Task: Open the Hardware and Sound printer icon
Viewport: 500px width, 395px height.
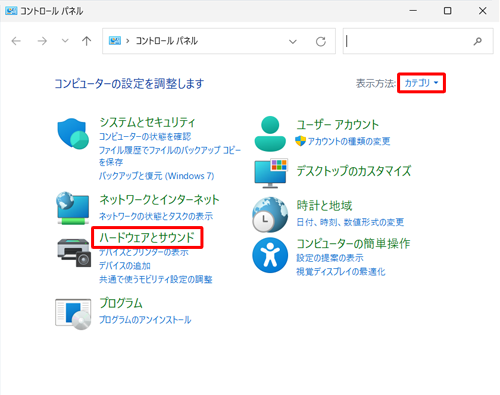Action: coord(74,252)
